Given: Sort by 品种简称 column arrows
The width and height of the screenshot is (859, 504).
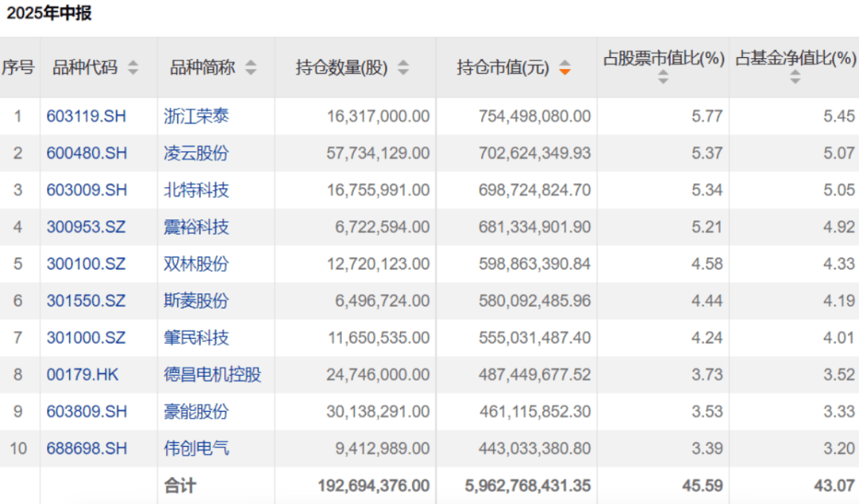Looking at the screenshot, I should (x=251, y=68).
